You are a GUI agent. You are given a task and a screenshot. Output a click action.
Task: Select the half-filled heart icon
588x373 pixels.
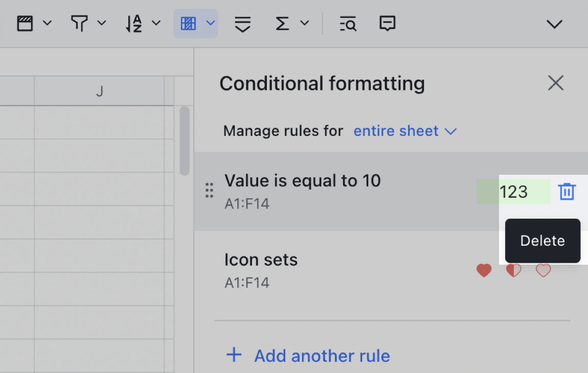(513, 271)
